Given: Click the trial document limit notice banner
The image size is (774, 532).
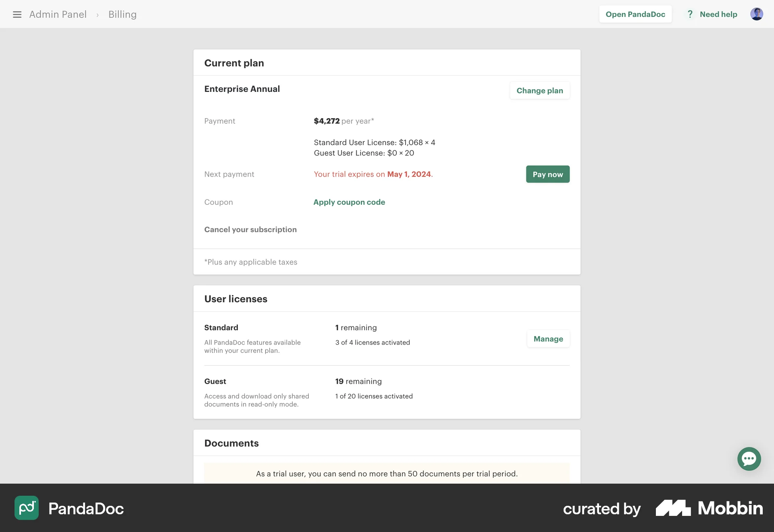Looking at the screenshot, I should tap(386, 474).
